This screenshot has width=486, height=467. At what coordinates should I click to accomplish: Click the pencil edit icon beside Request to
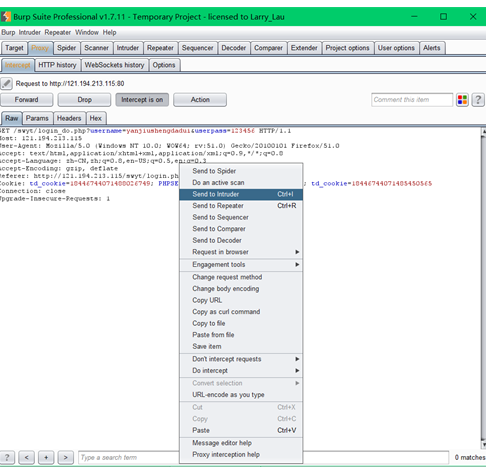6,83
